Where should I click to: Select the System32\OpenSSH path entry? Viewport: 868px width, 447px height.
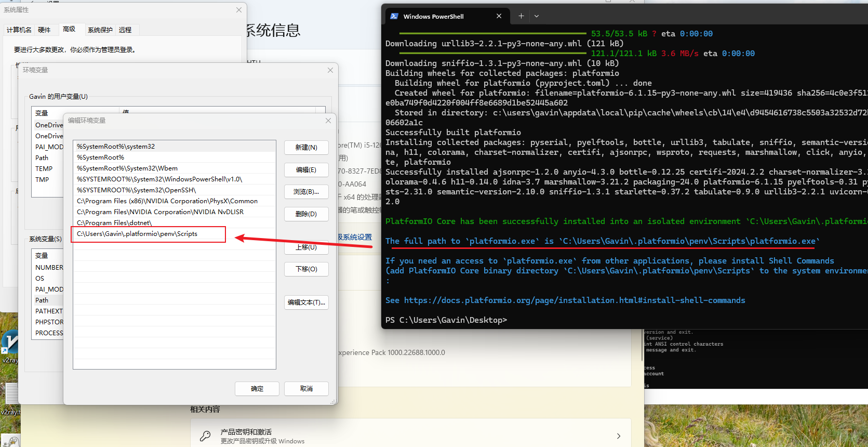click(x=174, y=190)
